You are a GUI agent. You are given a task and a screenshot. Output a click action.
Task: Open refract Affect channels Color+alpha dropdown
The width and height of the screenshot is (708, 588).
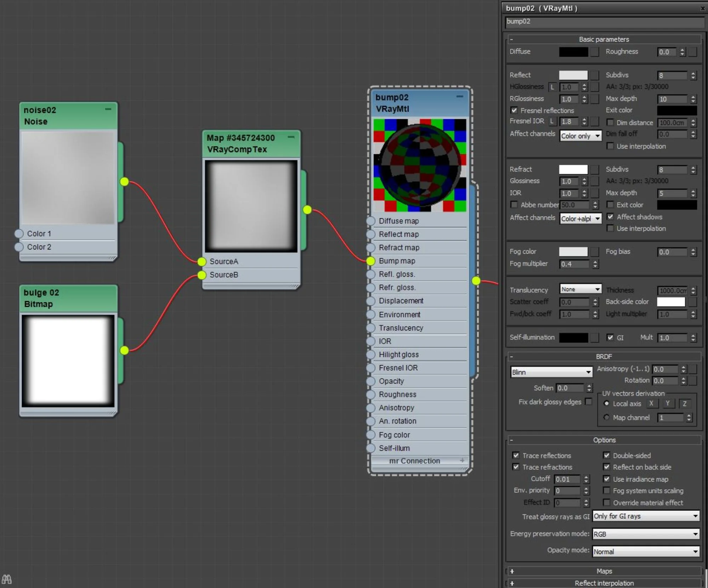tap(581, 219)
